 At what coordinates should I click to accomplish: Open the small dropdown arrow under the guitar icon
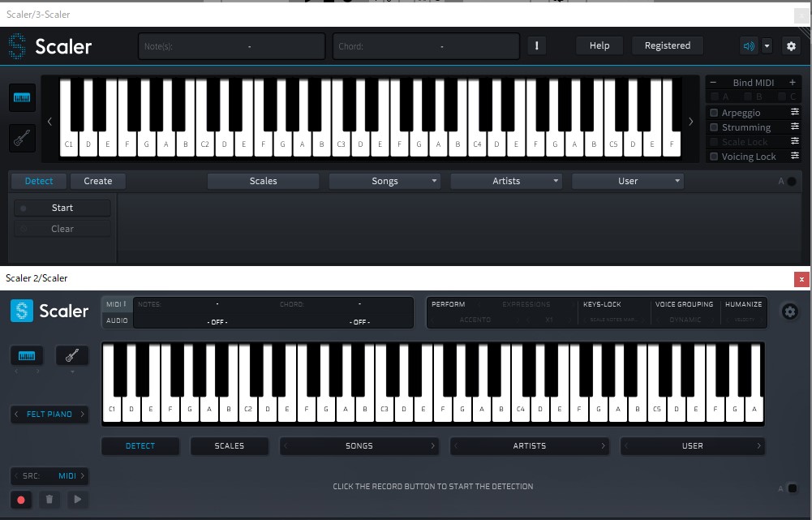[72, 372]
